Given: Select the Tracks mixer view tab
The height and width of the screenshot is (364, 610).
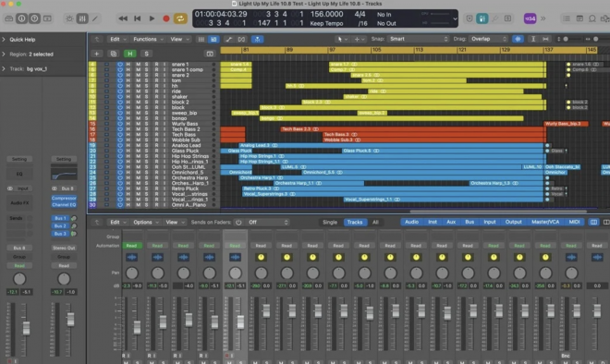Looking at the screenshot, I should click(x=355, y=222).
